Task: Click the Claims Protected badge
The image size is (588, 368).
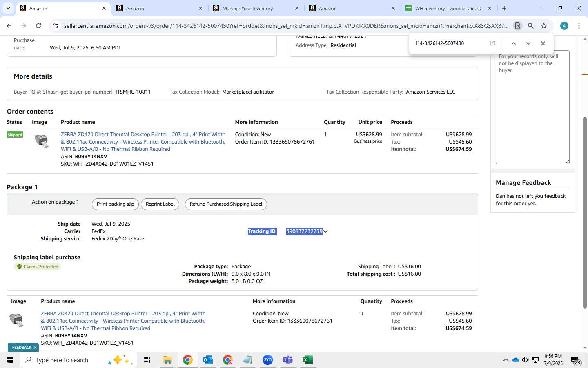Action: (38, 267)
